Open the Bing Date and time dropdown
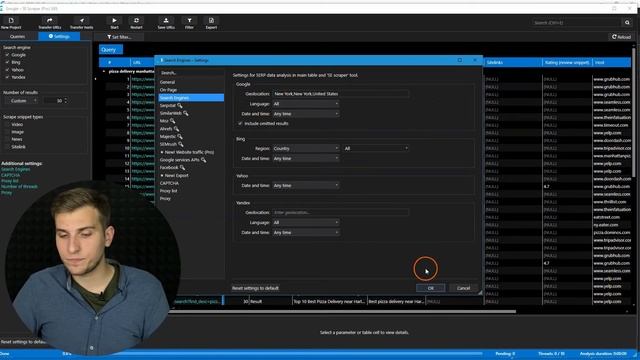The width and height of the screenshot is (640, 360). click(x=306, y=158)
